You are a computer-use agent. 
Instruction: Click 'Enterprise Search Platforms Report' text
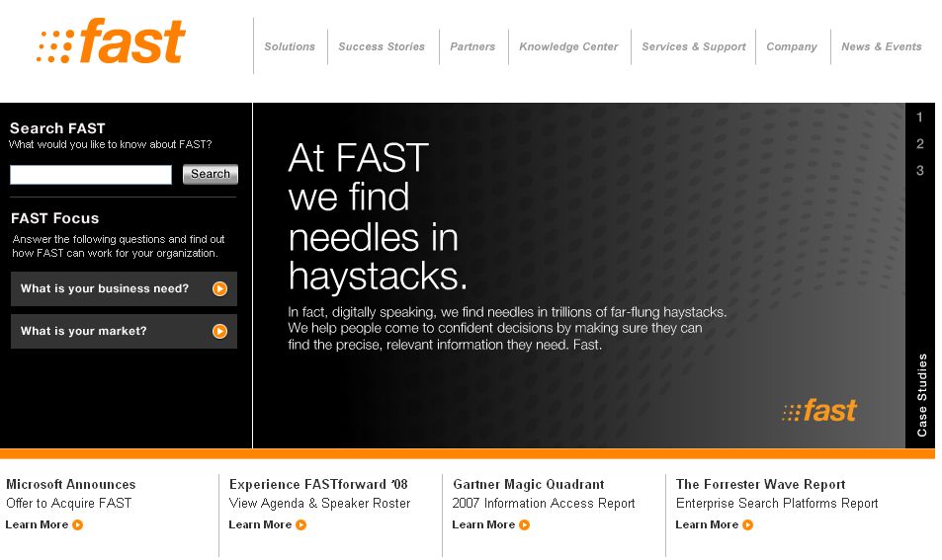[x=777, y=503]
